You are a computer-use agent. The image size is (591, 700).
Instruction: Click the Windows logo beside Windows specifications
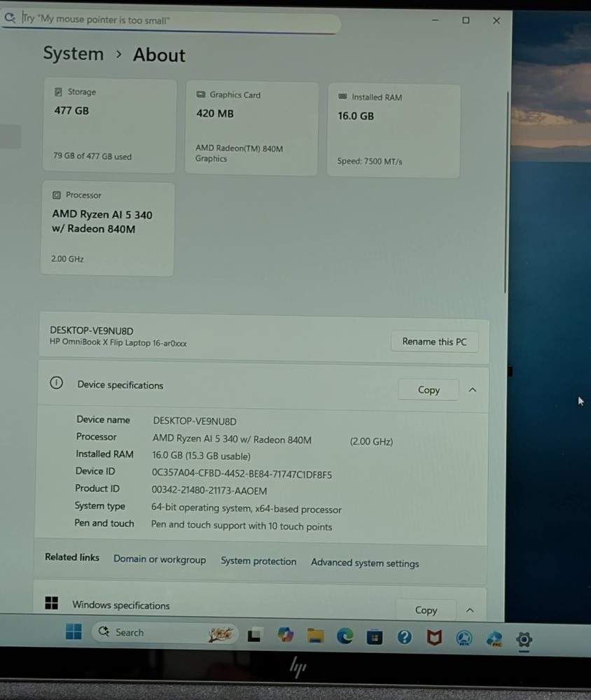pos(51,603)
